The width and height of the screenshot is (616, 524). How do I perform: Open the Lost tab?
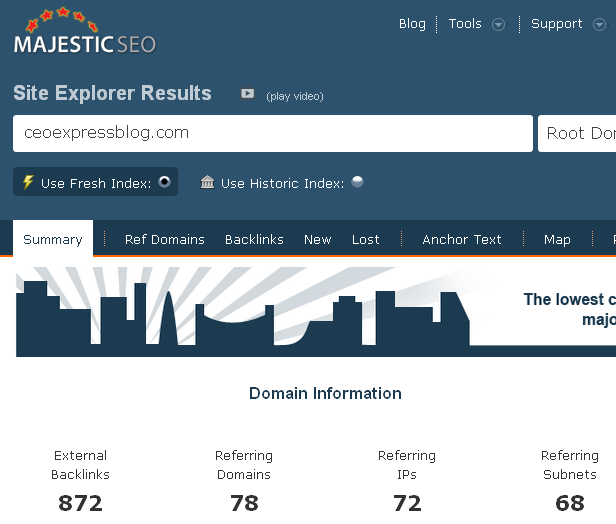(366, 240)
